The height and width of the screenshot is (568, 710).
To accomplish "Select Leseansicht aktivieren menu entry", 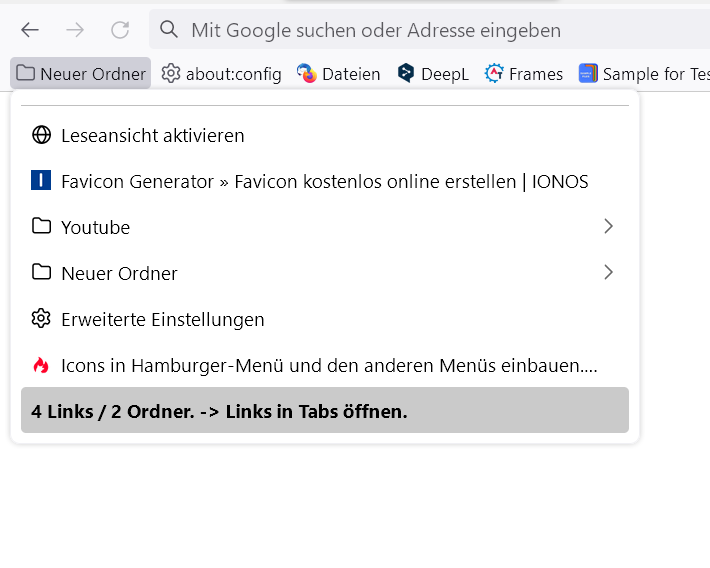I will [152, 135].
